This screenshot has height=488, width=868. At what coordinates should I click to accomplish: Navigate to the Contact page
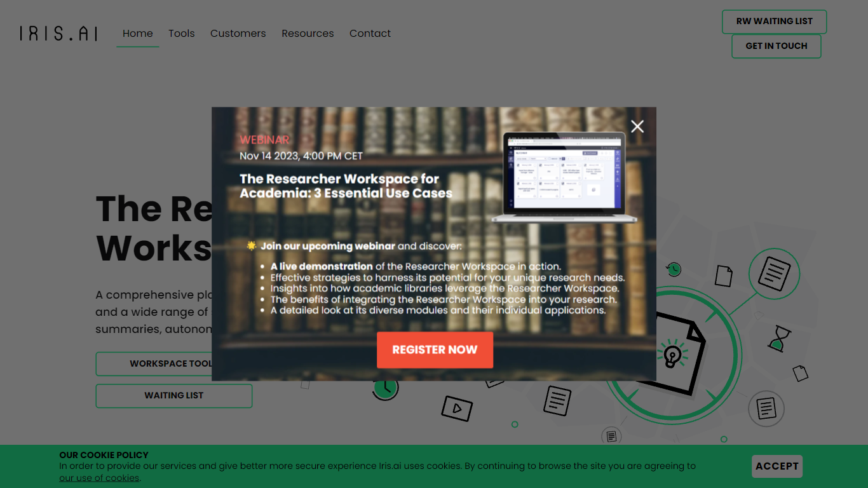point(370,34)
